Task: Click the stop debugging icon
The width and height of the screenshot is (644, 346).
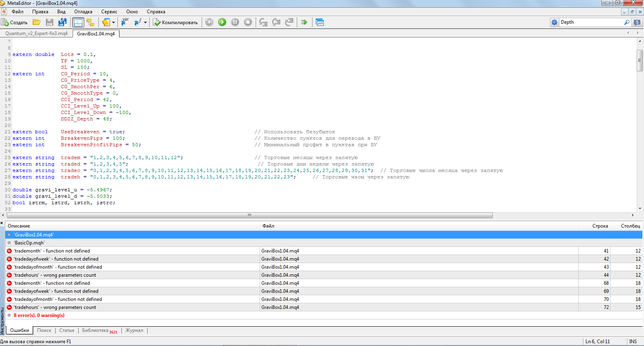Action: coord(248,22)
